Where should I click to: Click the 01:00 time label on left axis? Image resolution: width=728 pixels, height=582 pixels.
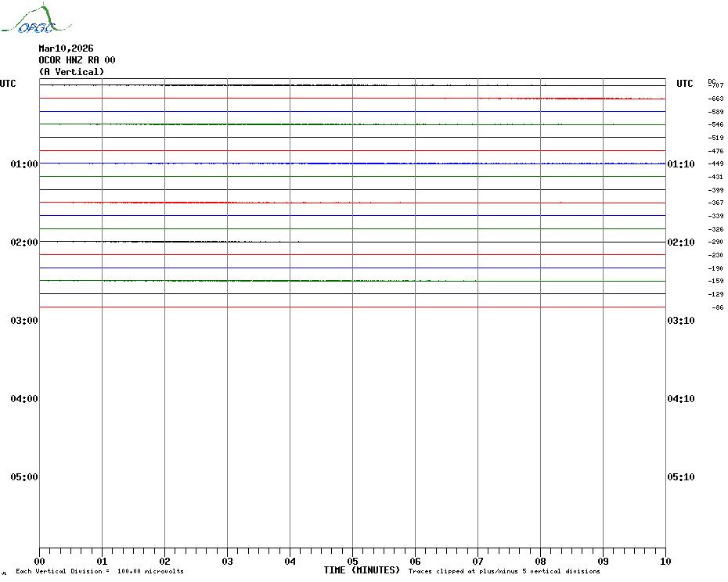coord(24,164)
